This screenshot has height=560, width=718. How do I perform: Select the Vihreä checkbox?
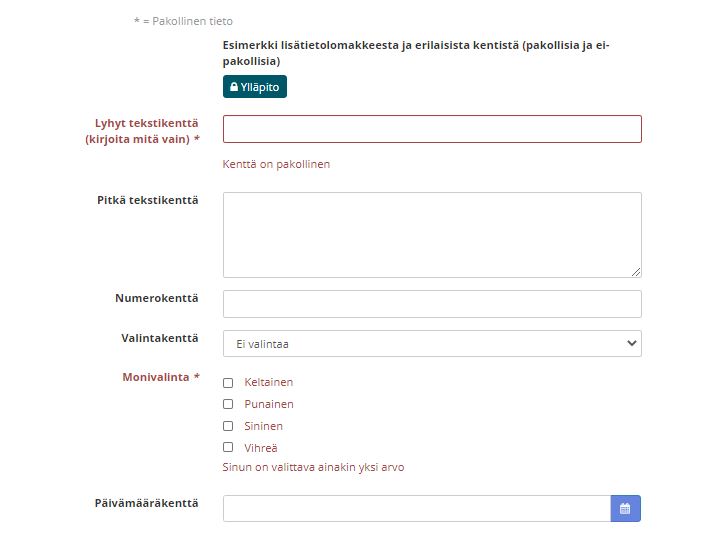pyautogui.click(x=228, y=448)
